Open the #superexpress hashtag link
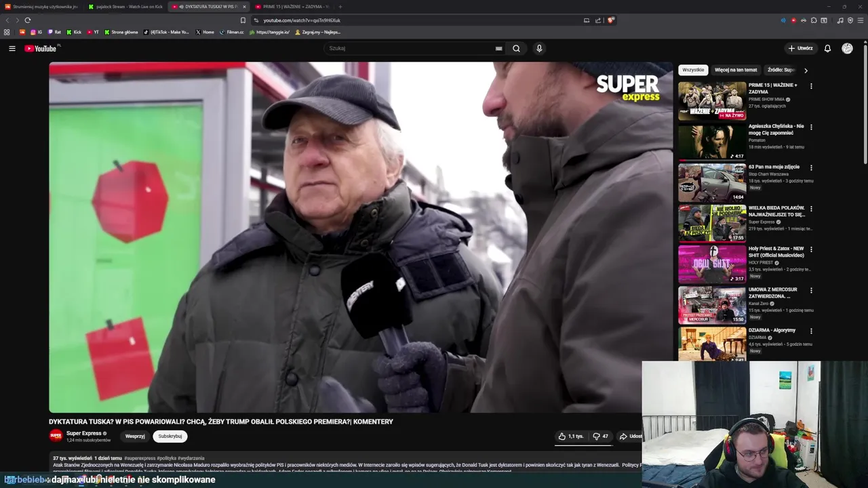The image size is (868, 488). point(140,458)
